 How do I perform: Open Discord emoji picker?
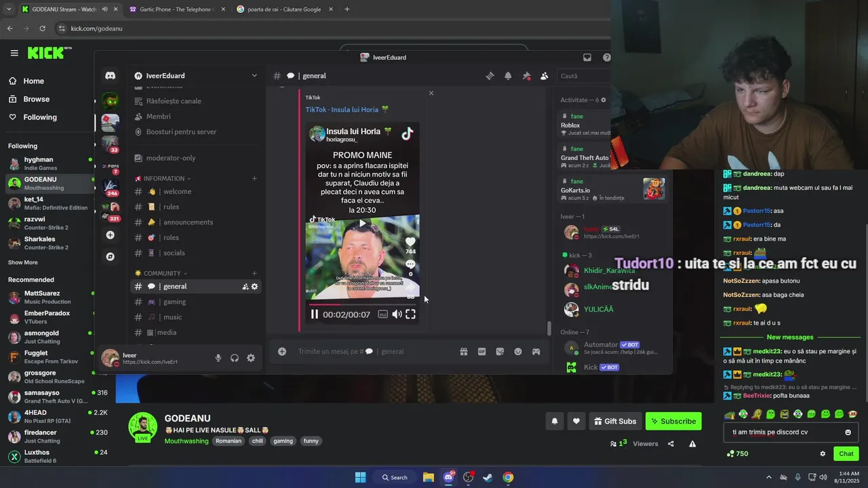coord(518,351)
